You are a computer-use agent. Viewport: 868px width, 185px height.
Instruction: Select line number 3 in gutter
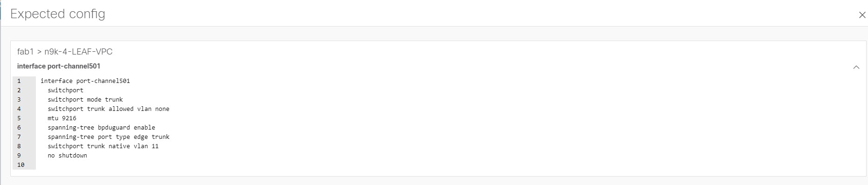(x=19, y=100)
